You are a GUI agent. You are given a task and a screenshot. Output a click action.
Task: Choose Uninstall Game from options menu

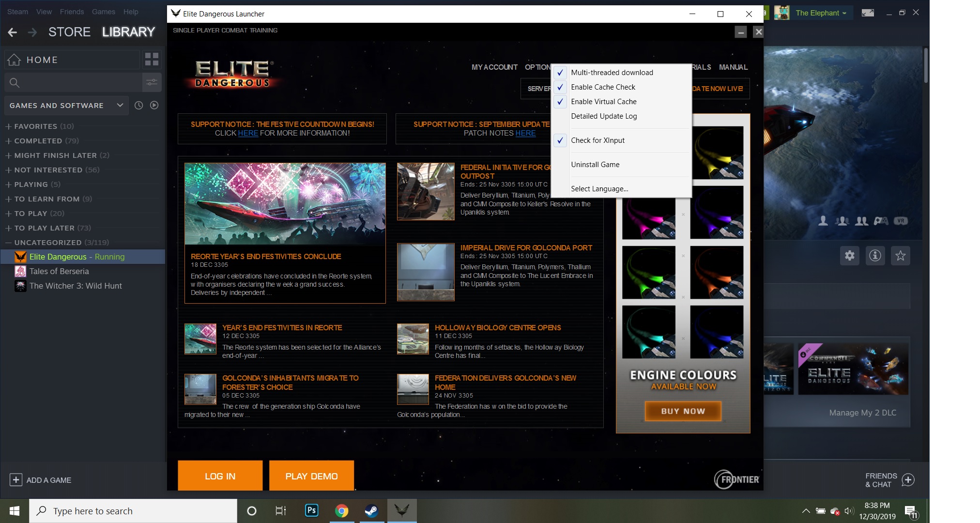point(621,165)
